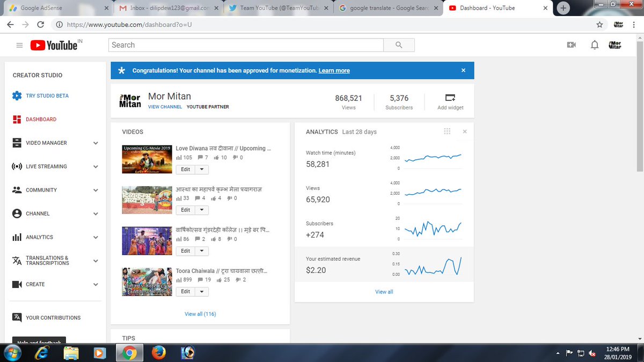Click the Add widget icon

coord(450,98)
